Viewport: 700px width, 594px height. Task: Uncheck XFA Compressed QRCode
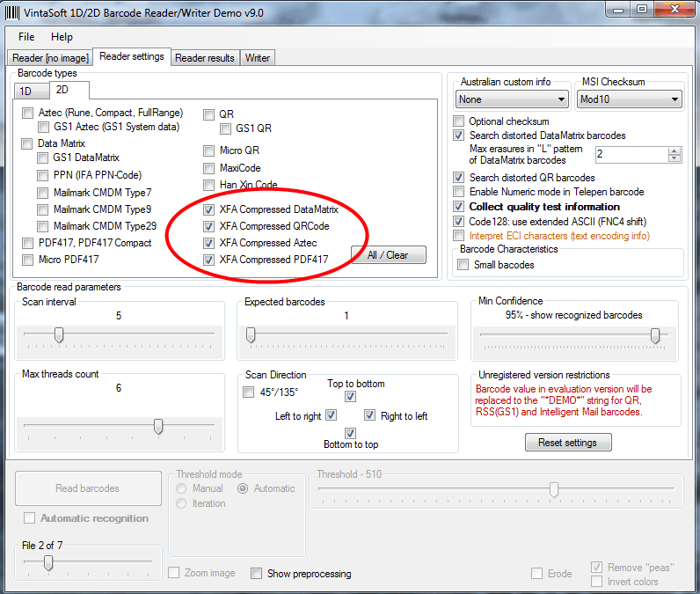click(208, 226)
